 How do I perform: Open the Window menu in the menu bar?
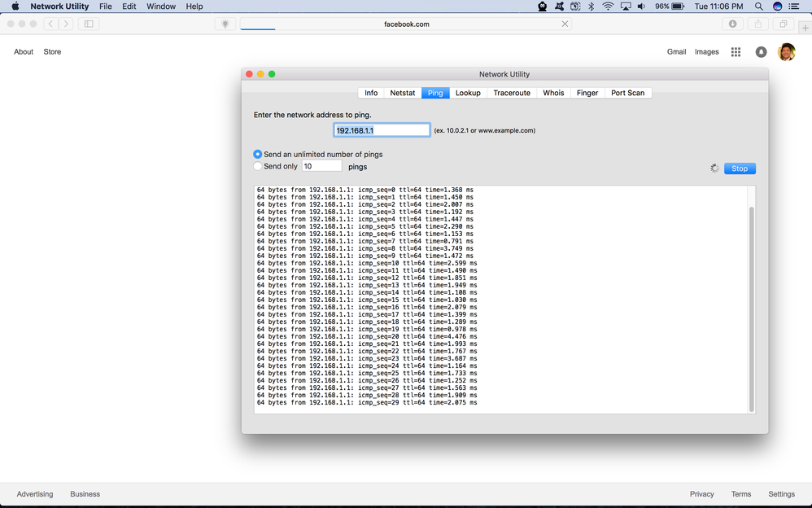160,6
